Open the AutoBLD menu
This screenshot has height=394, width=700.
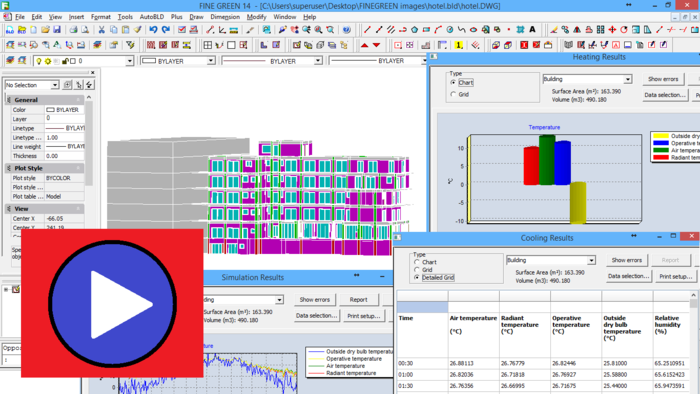click(x=152, y=17)
